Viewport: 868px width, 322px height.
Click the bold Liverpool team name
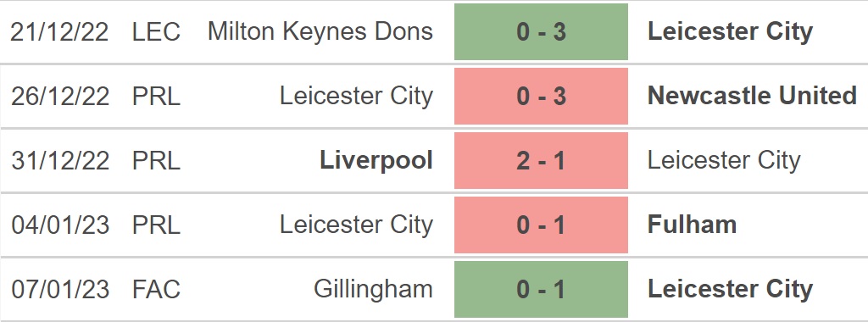coord(376,160)
